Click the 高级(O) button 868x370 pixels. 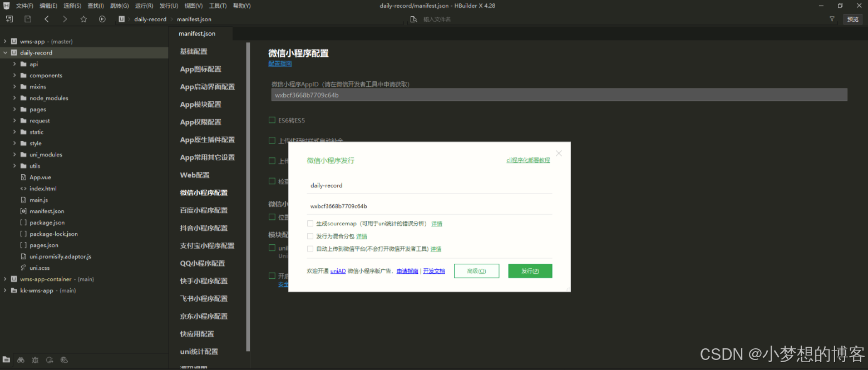point(476,271)
